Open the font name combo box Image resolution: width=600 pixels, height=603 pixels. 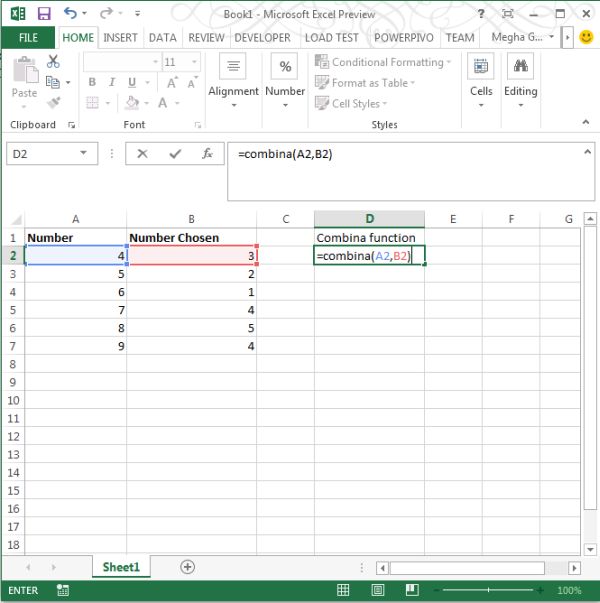click(122, 62)
